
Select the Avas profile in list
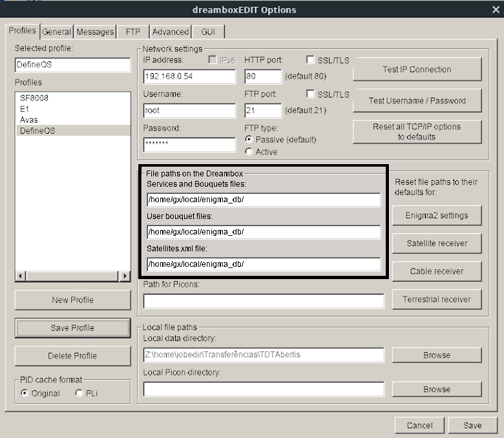pyautogui.click(x=73, y=120)
